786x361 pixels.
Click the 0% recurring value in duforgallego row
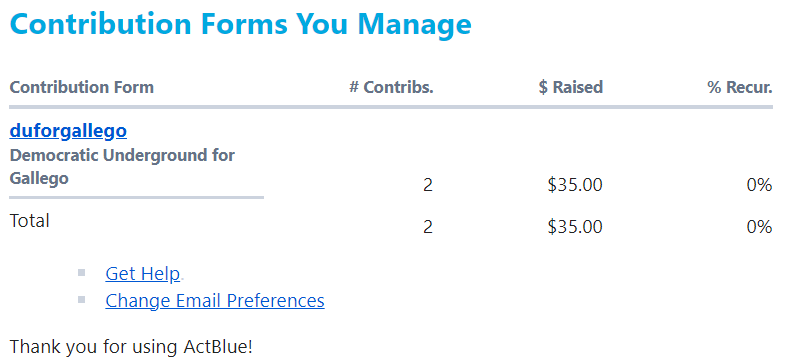[x=759, y=186]
